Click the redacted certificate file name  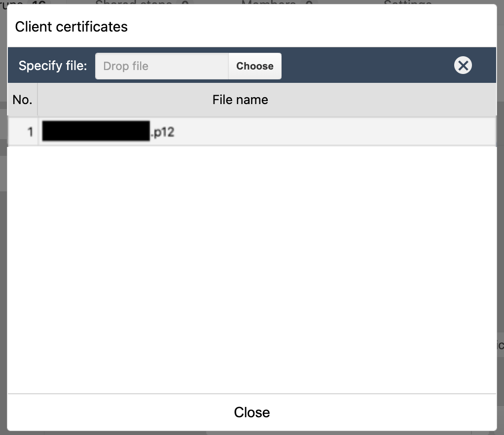coord(96,132)
